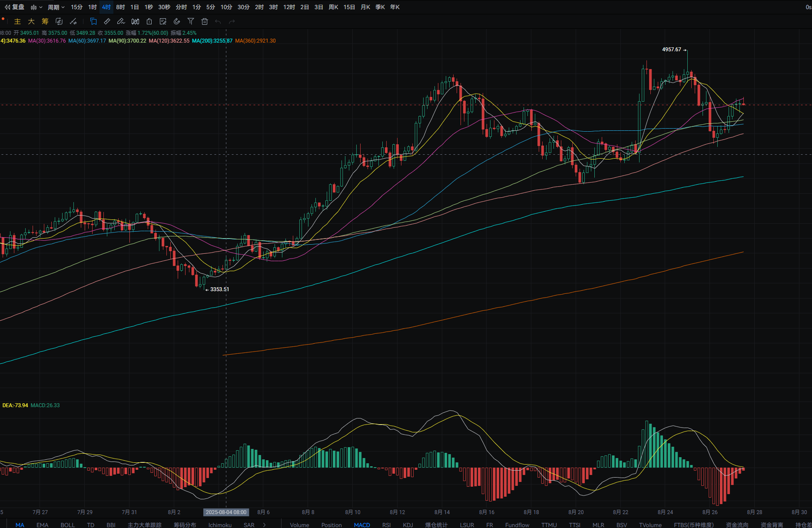Toggle the 主力大单跟踪 indicator
The image size is (812, 528).
tap(145, 525)
